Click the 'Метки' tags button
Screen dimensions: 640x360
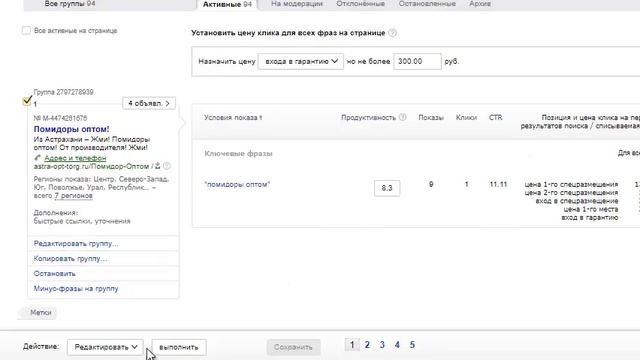[38, 313]
